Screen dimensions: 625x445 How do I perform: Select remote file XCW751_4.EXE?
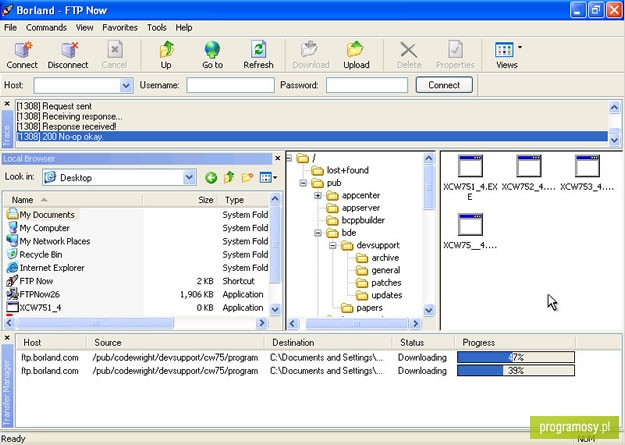tap(470, 177)
